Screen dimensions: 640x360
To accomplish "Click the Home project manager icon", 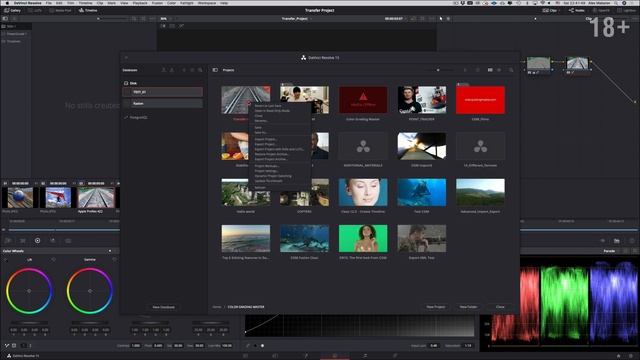I will click(x=618, y=356).
